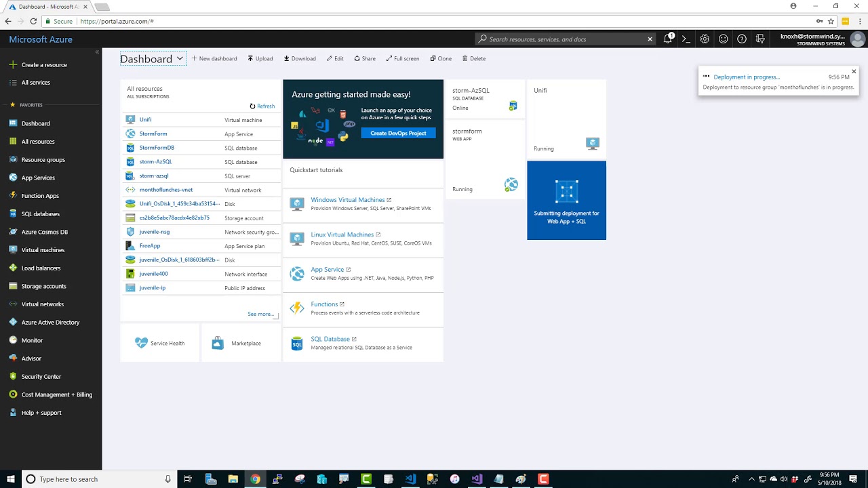868x488 pixels.
Task: Open the Submitting deployment tile
Action: point(566,201)
